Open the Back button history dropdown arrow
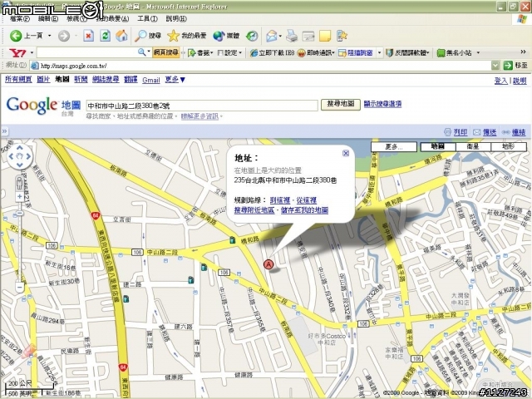The height and width of the screenshot is (399, 532). [50, 36]
